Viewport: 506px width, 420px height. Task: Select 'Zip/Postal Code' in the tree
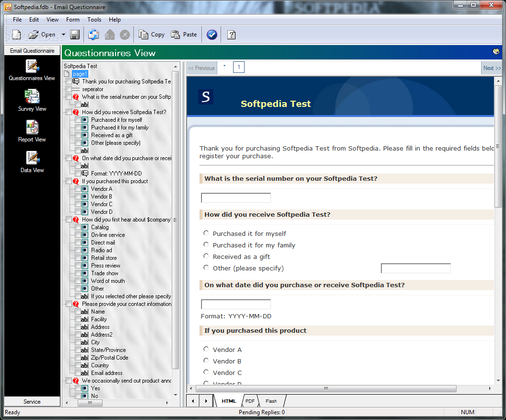coord(109,358)
